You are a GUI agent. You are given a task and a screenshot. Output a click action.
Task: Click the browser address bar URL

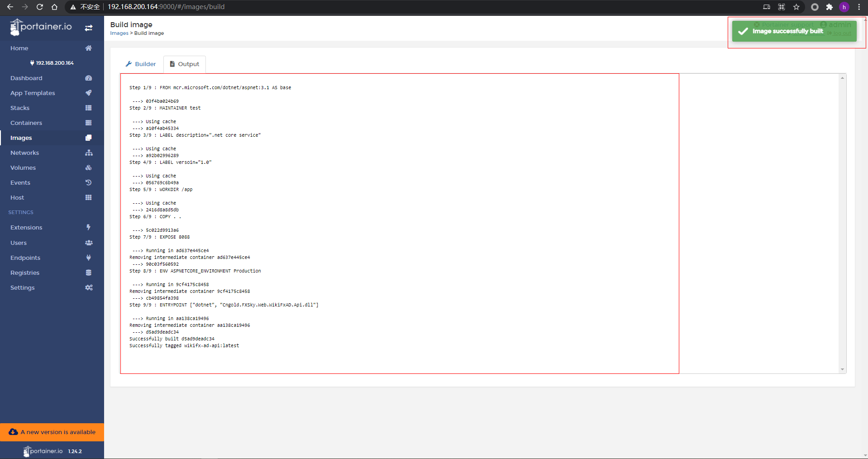(166, 7)
